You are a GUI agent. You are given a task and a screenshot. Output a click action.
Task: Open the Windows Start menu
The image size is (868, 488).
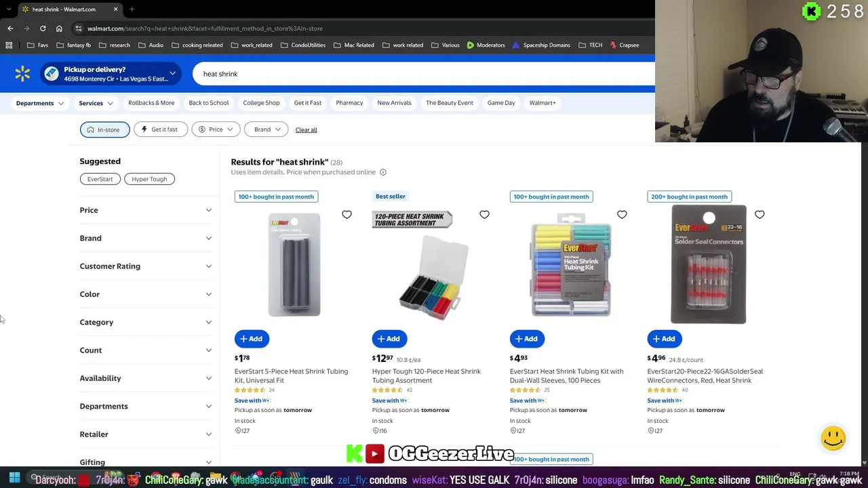tap(14, 478)
